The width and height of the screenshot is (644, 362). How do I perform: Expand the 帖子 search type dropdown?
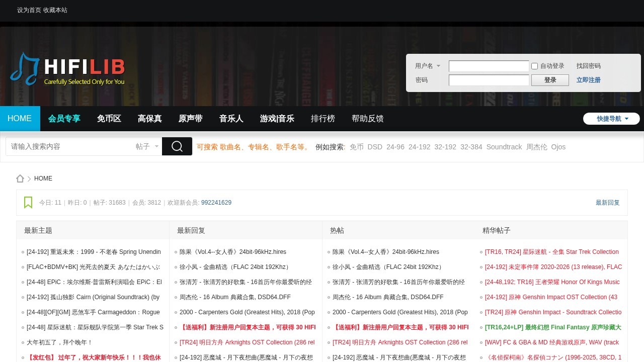click(x=147, y=146)
